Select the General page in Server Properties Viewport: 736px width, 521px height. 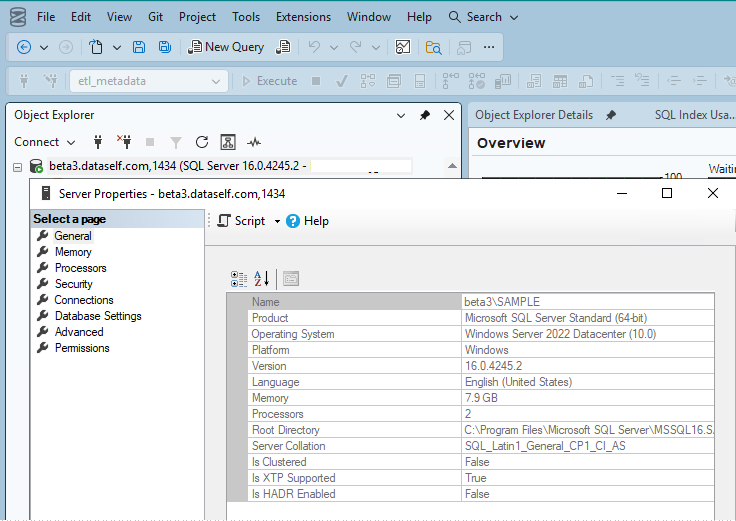pos(73,236)
